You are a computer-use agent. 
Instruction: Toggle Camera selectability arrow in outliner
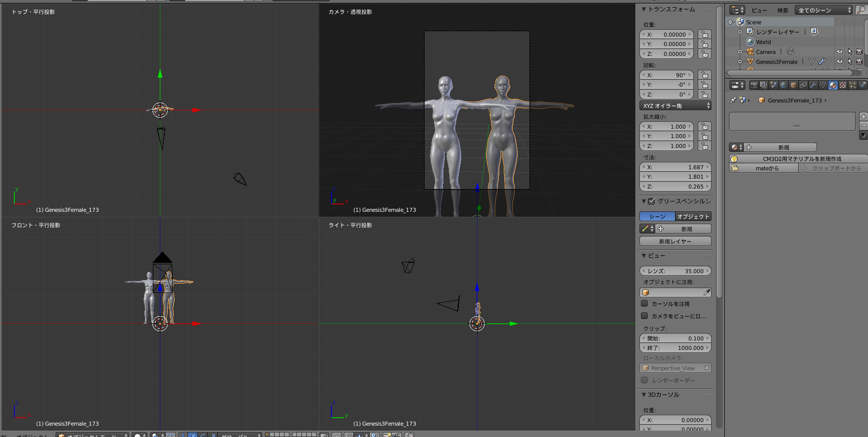click(x=850, y=51)
